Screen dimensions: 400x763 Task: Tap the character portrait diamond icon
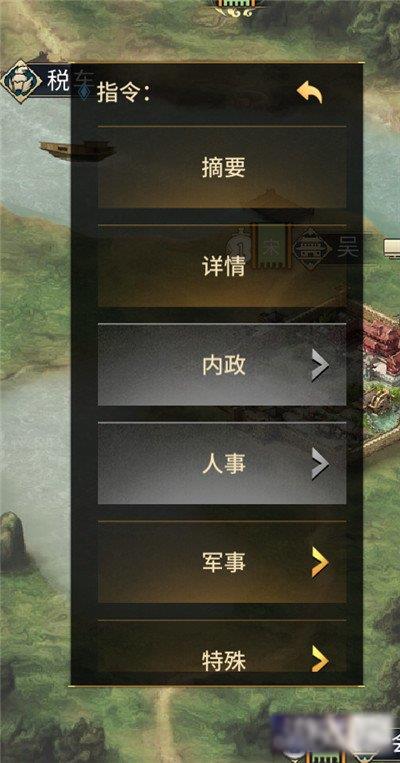[21, 81]
